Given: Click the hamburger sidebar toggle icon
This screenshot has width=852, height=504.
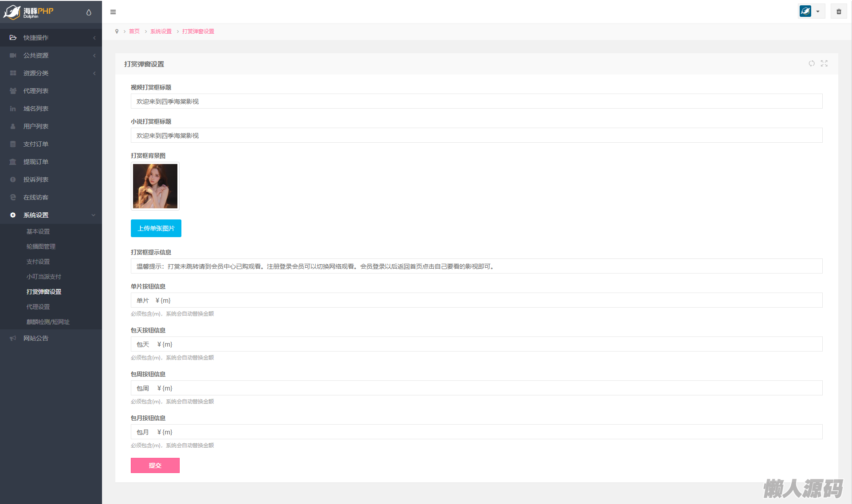Looking at the screenshot, I should pos(113,12).
